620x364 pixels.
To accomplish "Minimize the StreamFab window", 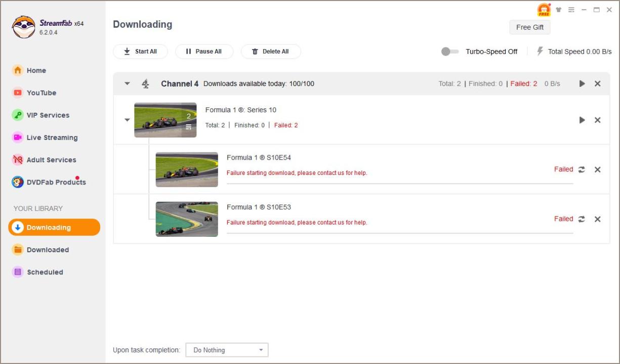I will pyautogui.click(x=584, y=10).
